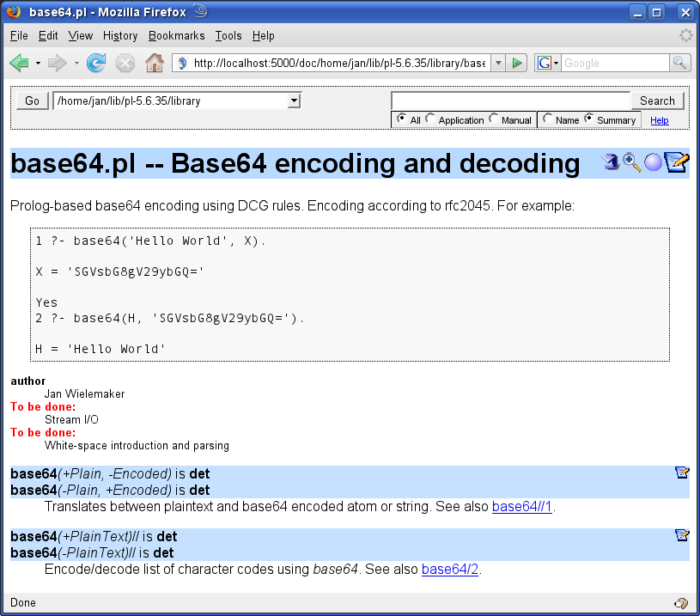The width and height of the screenshot is (700, 616).
Task: Click the site icon in the address bar
Action: tap(183, 64)
